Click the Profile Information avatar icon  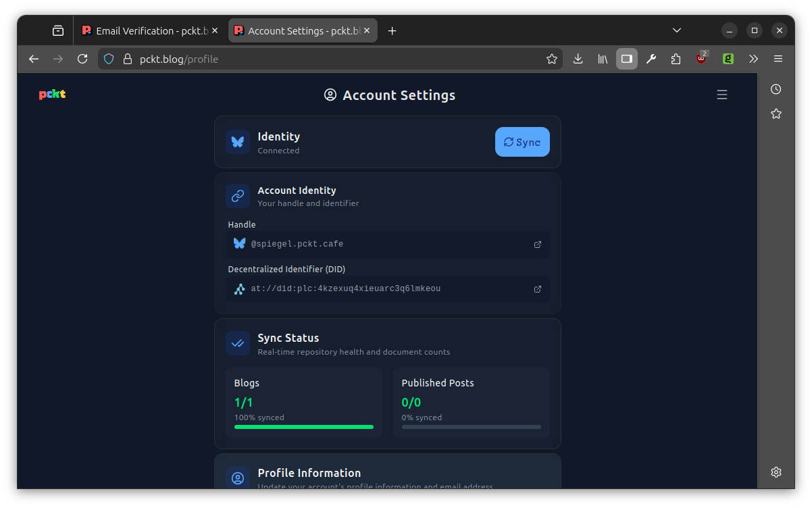pos(237,478)
